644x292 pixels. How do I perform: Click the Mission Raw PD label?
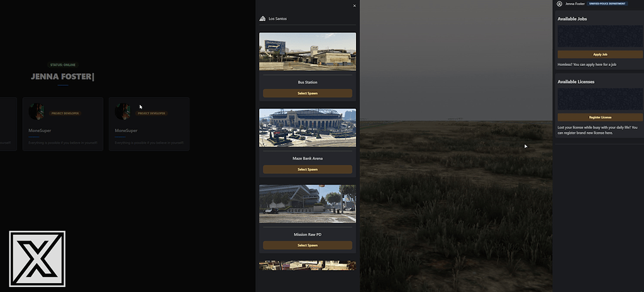(x=308, y=235)
